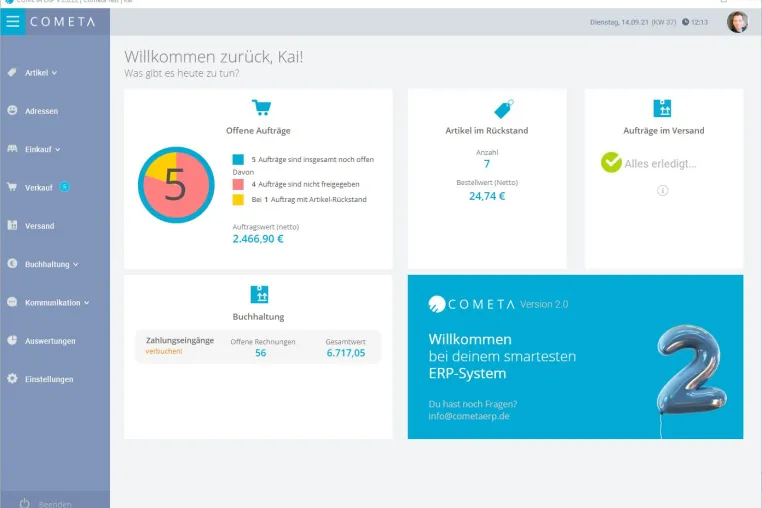Click the Artikel im Rückstand title
This screenshot has height=508, width=762.
pyautogui.click(x=486, y=130)
